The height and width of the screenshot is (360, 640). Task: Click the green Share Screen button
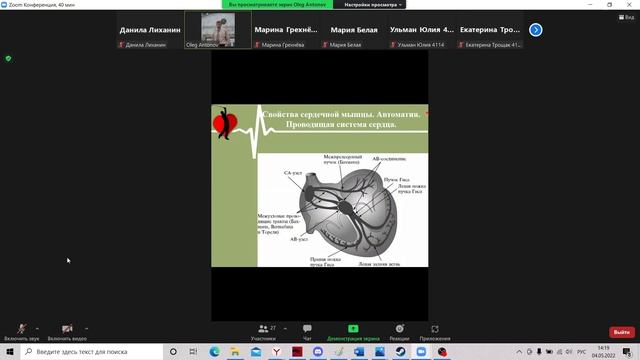click(353, 332)
